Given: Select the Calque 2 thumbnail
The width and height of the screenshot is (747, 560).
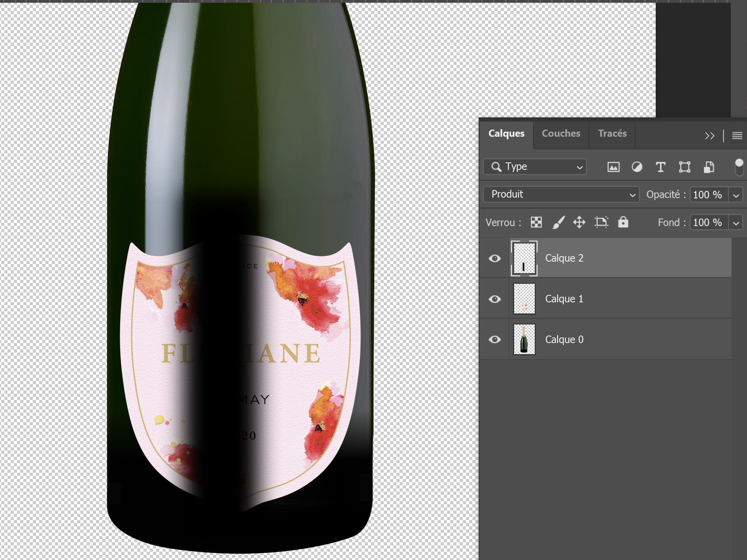Looking at the screenshot, I should tap(524, 258).
